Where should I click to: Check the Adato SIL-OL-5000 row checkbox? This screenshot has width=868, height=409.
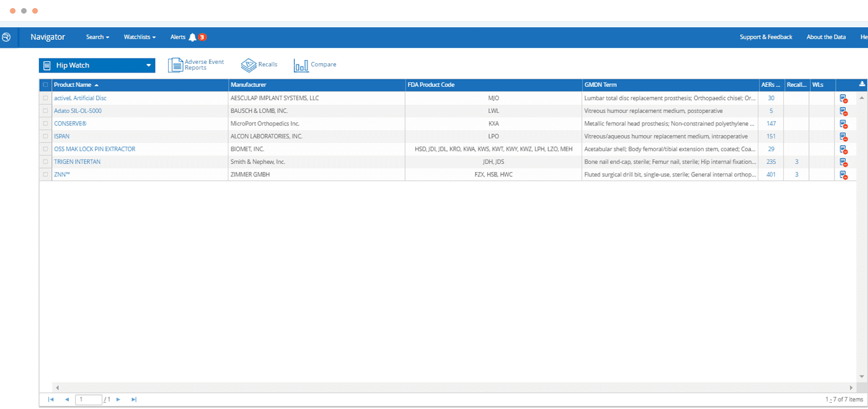tap(45, 111)
